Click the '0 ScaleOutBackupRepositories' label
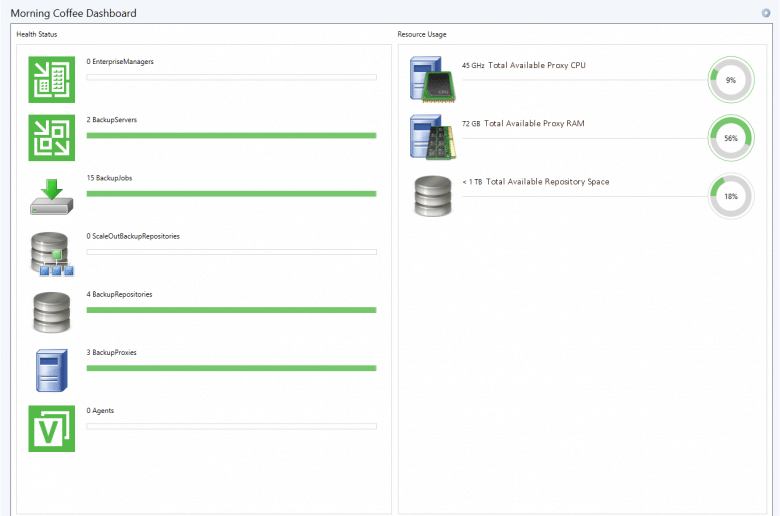This screenshot has height=516, width=780. (x=133, y=236)
